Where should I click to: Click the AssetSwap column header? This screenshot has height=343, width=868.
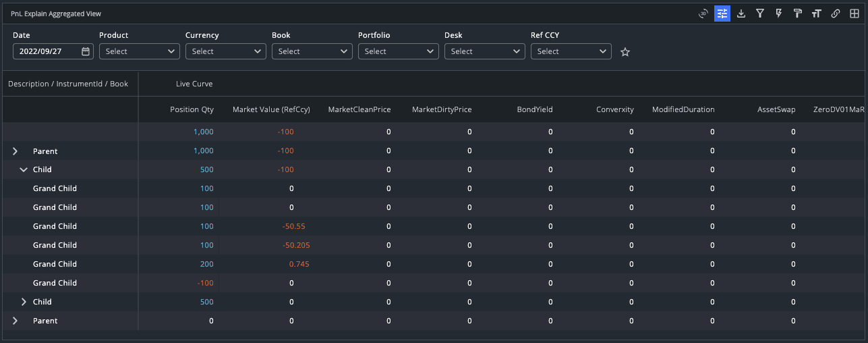tap(776, 109)
